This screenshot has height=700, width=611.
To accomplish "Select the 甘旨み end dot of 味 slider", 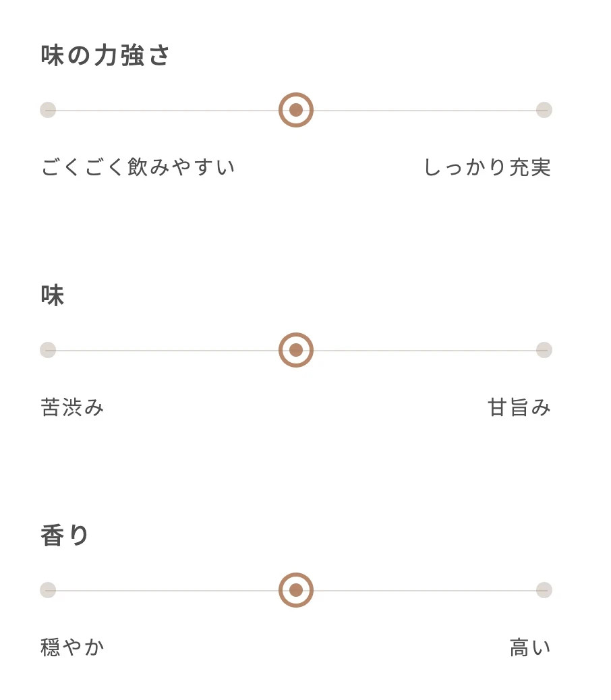I will [544, 350].
